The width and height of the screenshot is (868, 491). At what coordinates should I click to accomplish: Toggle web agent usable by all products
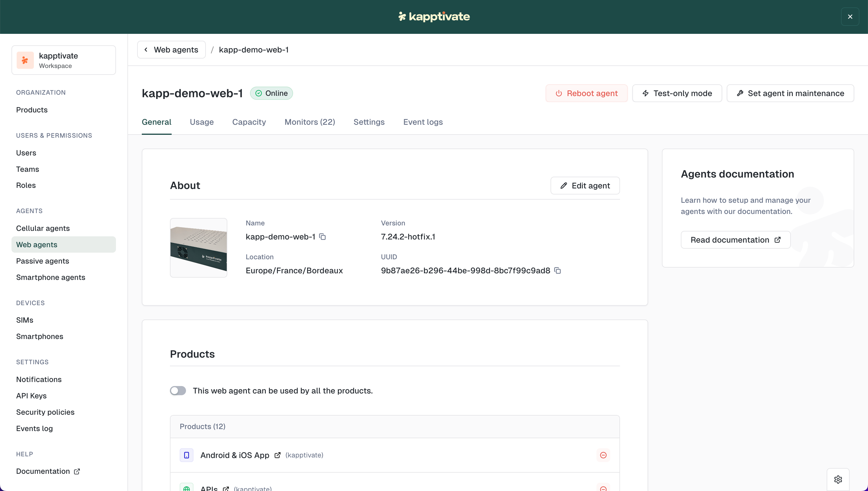coord(178,391)
